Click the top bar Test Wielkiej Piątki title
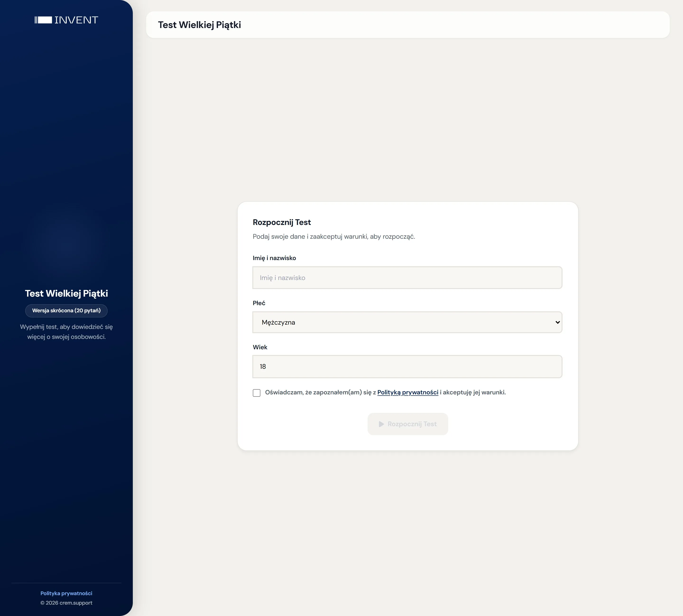Screen dimensions: 683x616 [x=200, y=25]
